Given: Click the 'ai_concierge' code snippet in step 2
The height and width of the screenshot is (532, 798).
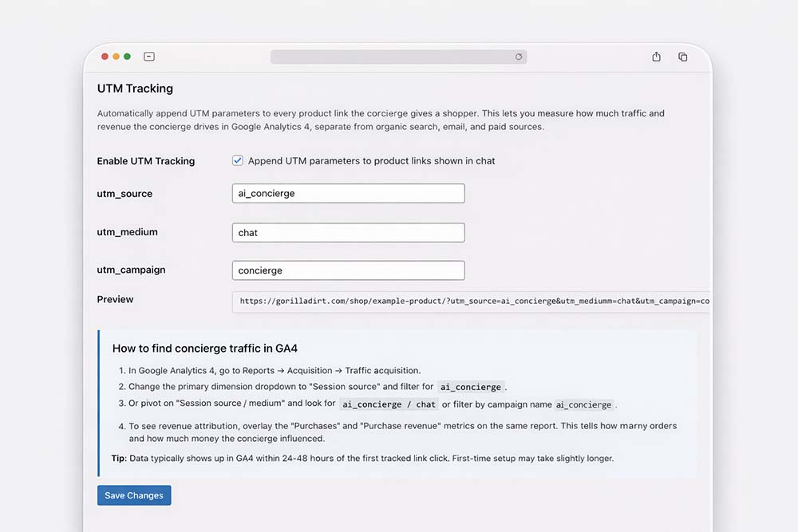Looking at the screenshot, I should coord(471,387).
